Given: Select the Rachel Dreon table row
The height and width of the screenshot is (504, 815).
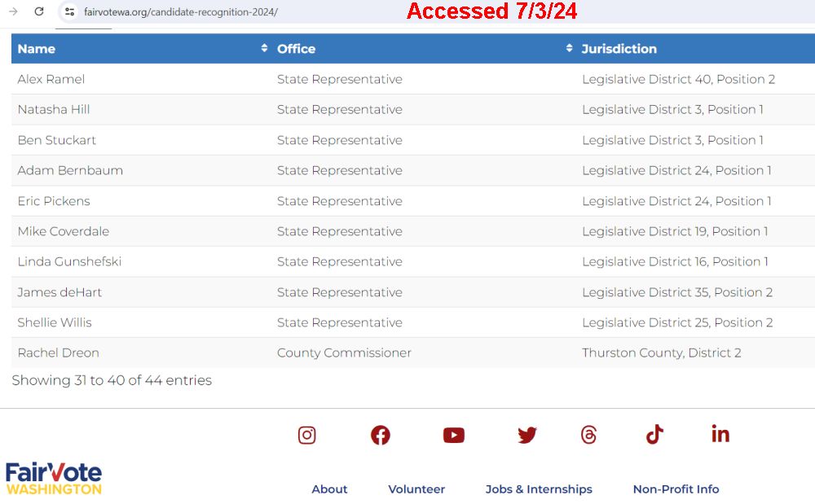Looking at the screenshot, I should [x=413, y=353].
